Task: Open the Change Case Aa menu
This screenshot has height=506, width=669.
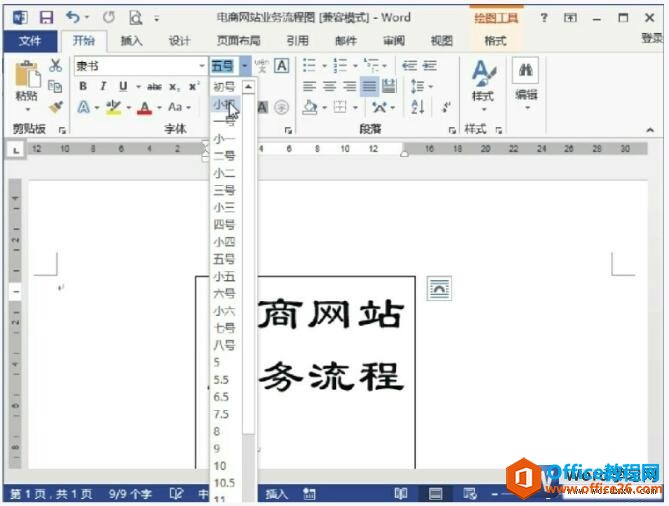Action: [x=179, y=107]
